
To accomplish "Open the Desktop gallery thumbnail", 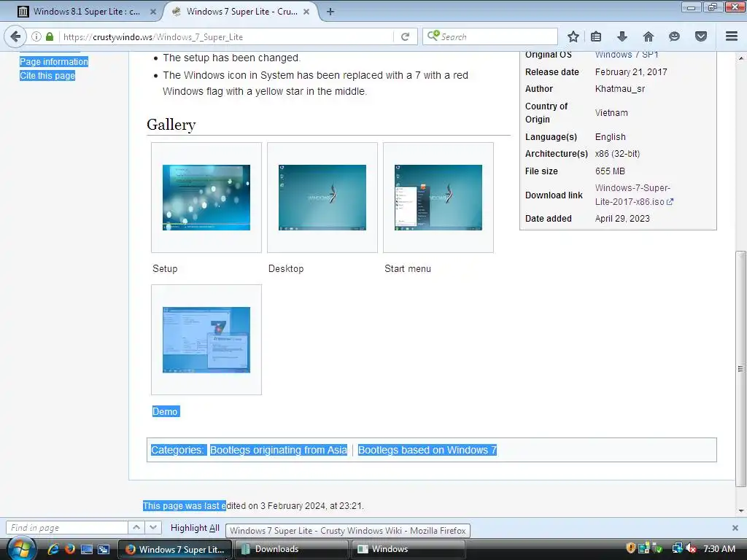I will pos(322,198).
